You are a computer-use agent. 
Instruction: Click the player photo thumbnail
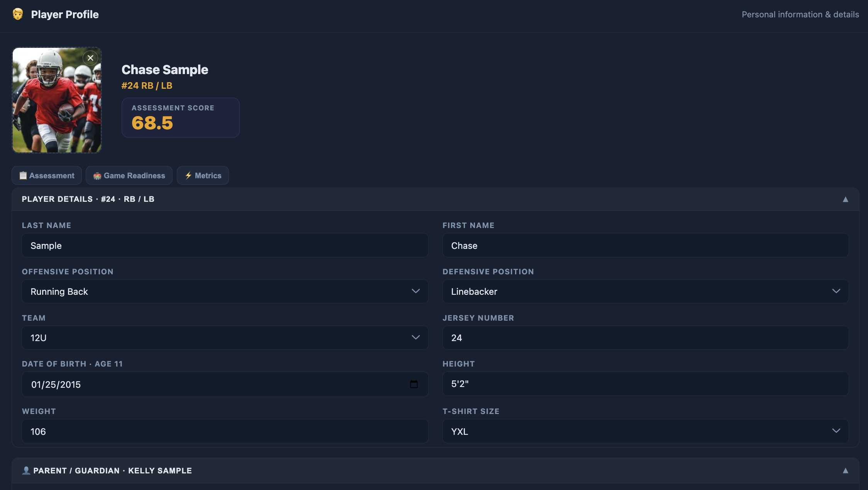coord(57,100)
